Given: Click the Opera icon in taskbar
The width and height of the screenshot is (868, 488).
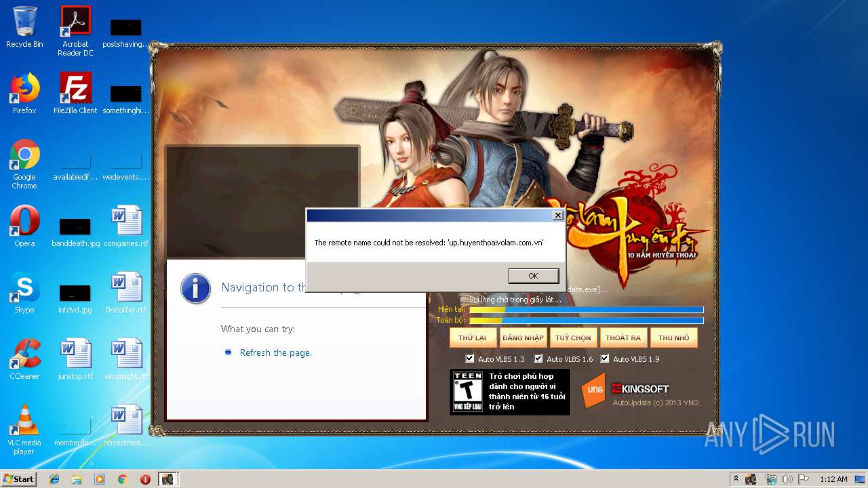Looking at the screenshot, I should point(145,479).
